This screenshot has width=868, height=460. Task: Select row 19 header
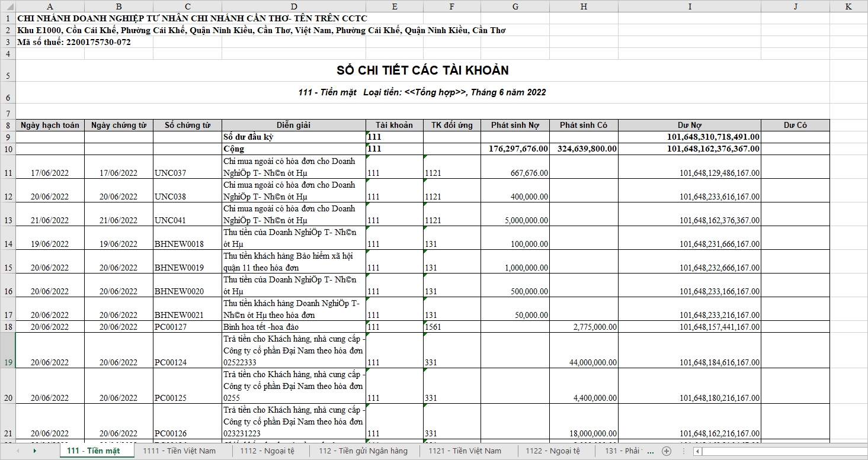(8, 350)
